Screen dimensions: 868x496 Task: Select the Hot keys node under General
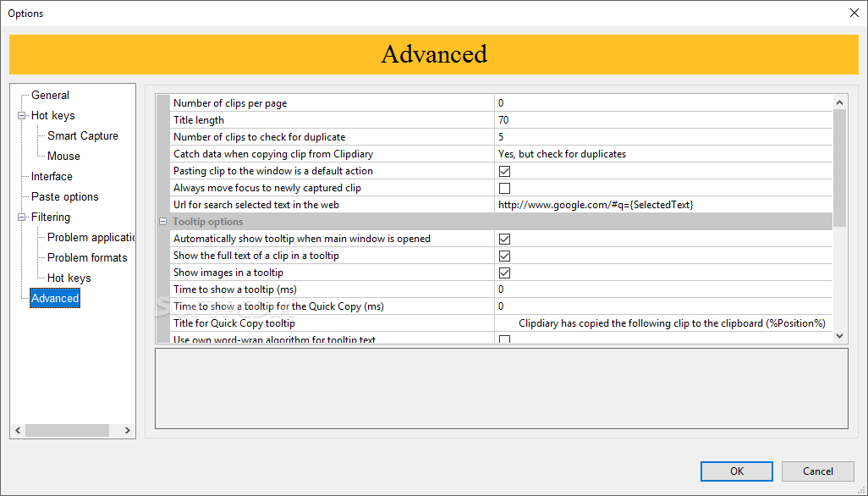point(52,116)
